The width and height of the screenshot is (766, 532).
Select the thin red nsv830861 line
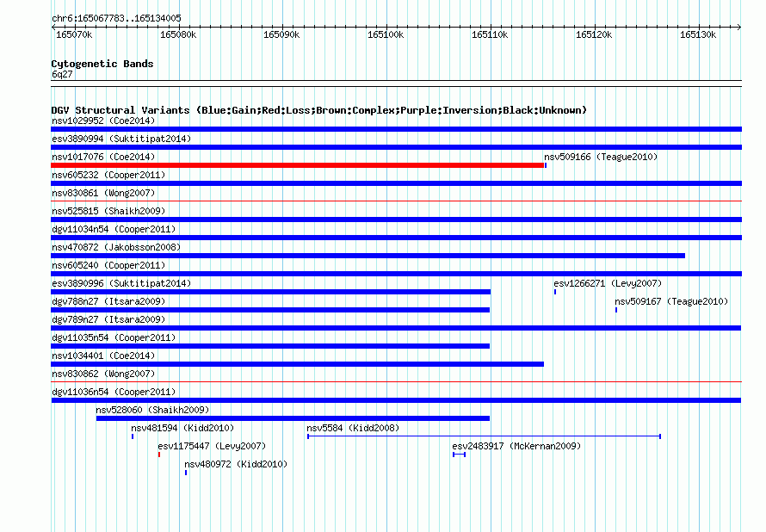click(x=396, y=201)
